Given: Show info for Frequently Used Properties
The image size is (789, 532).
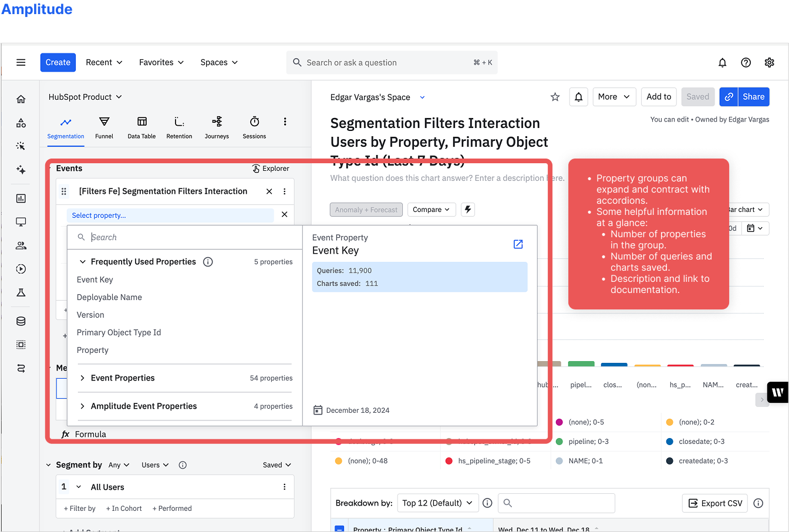Looking at the screenshot, I should point(208,262).
